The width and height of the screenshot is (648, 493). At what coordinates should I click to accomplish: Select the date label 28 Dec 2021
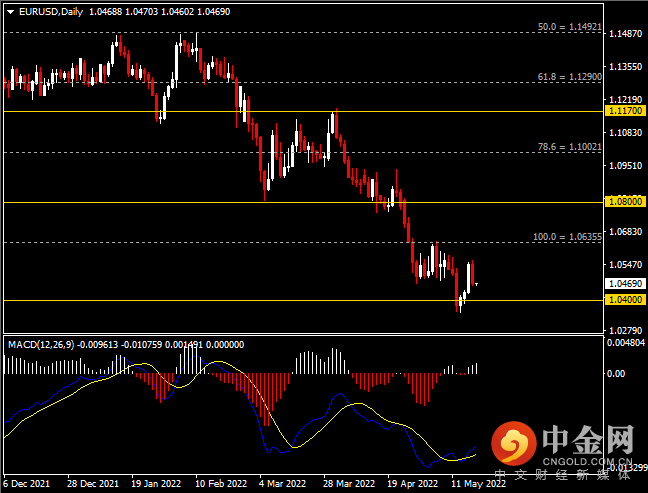point(93,483)
